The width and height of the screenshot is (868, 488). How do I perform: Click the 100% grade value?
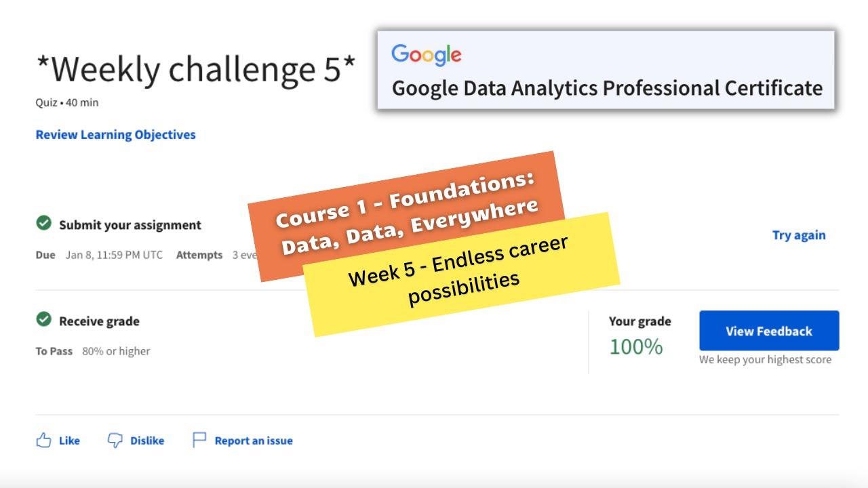tap(635, 347)
